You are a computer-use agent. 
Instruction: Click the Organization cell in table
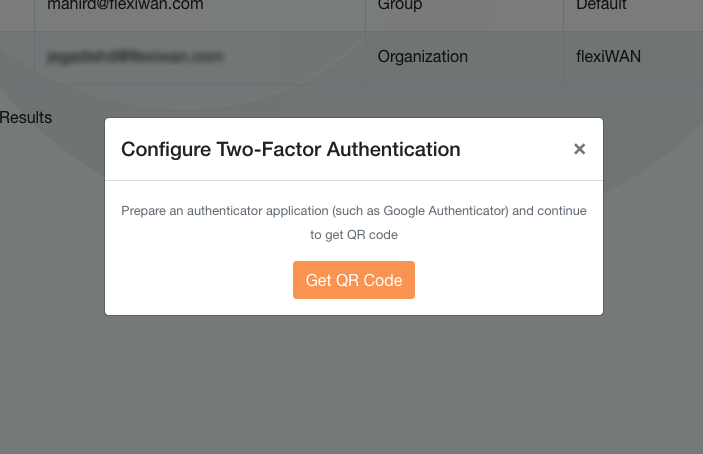point(464,58)
